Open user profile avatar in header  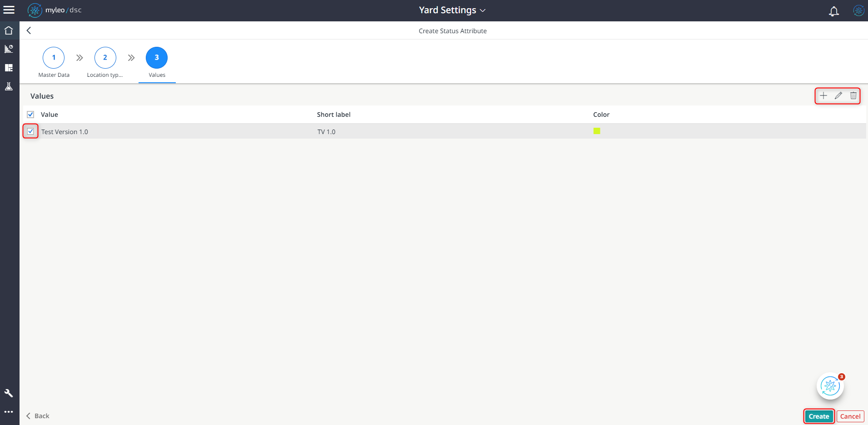tap(858, 10)
